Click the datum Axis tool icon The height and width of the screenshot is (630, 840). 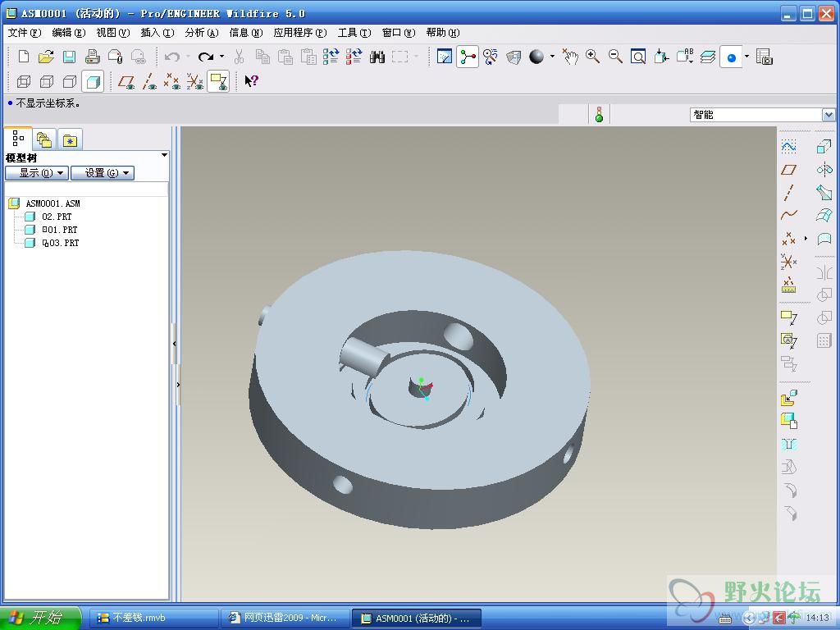click(x=788, y=192)
